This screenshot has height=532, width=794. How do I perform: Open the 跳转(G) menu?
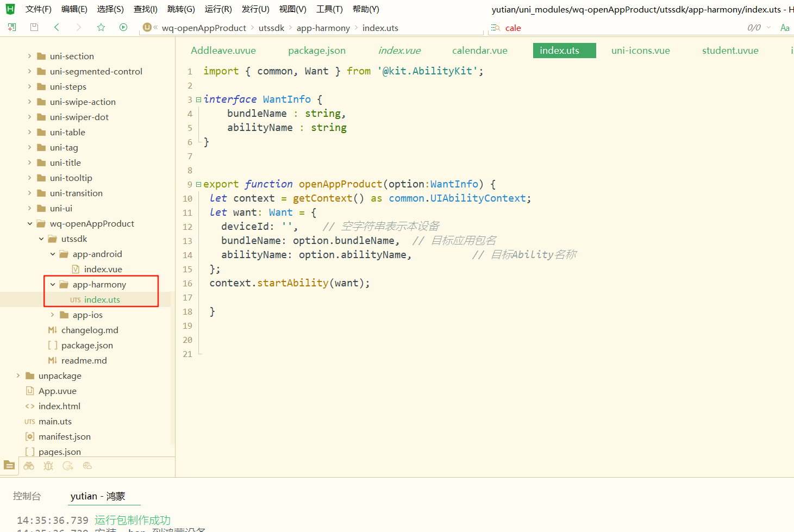[x=181, y=9]
